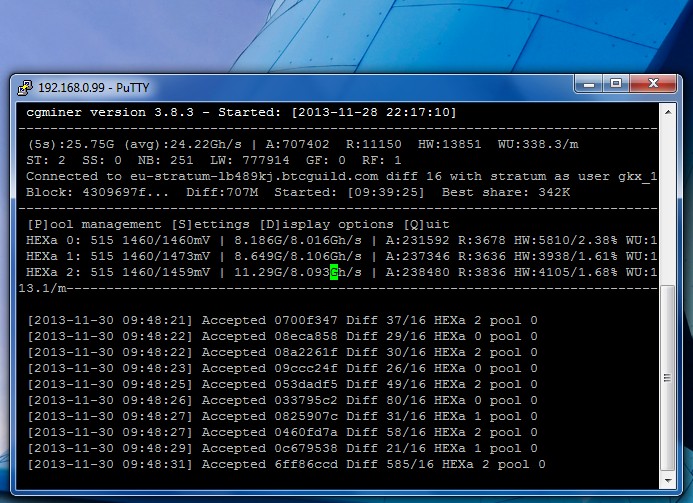Viewport: 693px width, 503px height.
Task: Click 'cgminer version 3.8.3' text
Action: [x=110, y=112]
